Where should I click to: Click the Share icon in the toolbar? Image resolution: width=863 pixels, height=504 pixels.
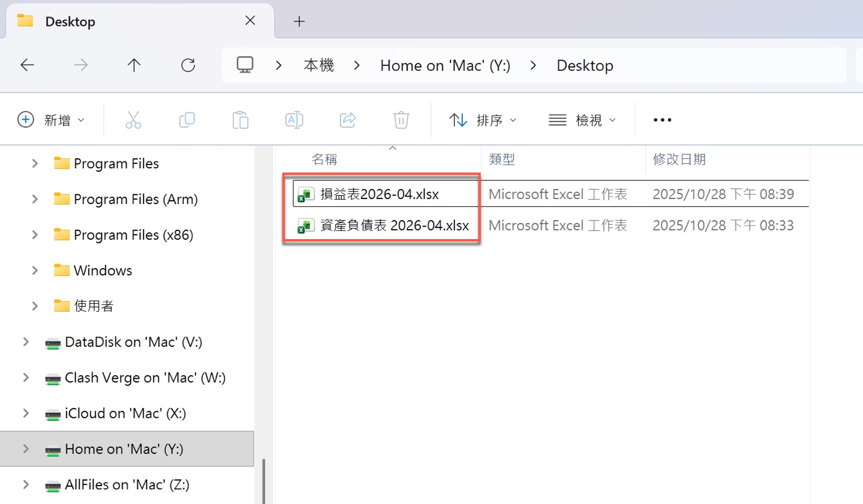[x=348, y=120]
